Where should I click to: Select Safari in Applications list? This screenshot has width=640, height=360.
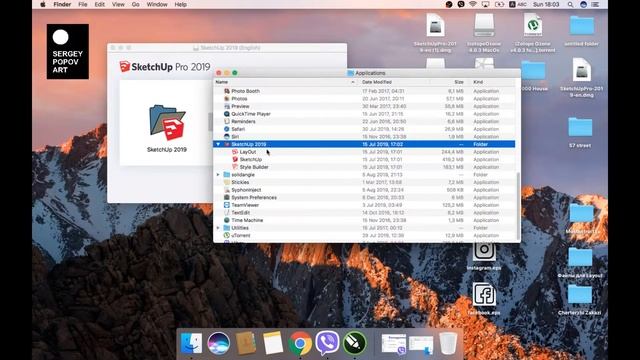[364, 129]
